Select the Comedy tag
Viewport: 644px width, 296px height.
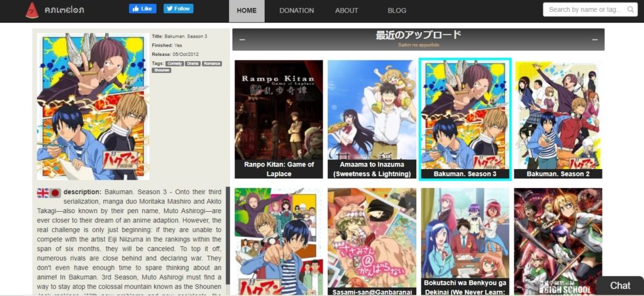pyautogui.click(x=175, y=63)
